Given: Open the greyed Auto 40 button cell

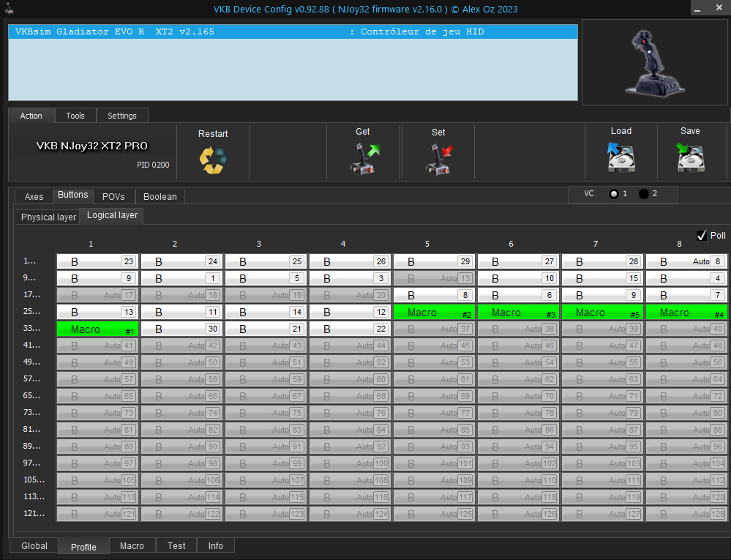Looking at the screenshot, I should pyautogui.click(x=686, y=329).
